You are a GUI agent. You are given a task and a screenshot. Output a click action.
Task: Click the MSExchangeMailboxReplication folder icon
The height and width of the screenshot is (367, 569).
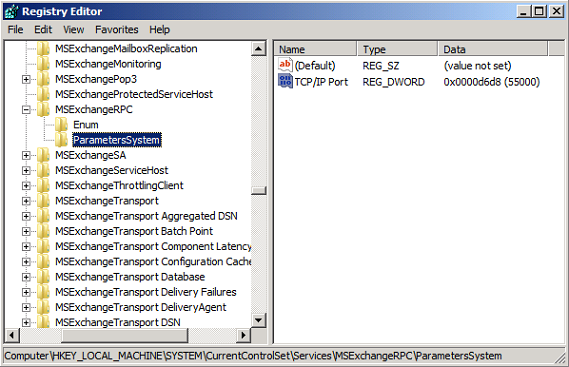tap(43, 49)
